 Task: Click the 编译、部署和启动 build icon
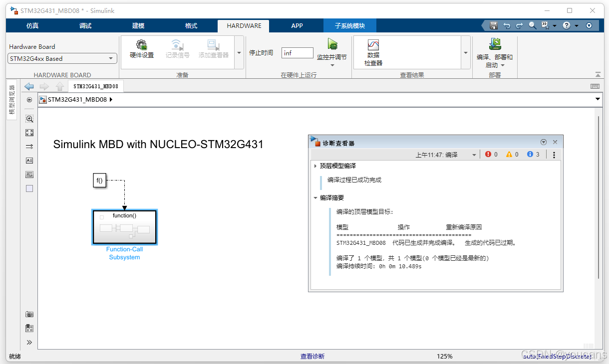click(x=495, y=44)
